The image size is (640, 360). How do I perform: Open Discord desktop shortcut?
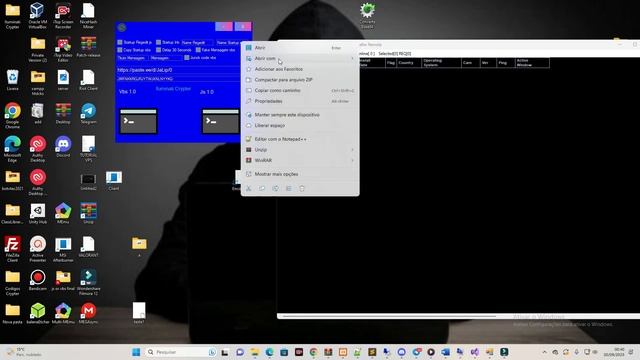(63, 147)
